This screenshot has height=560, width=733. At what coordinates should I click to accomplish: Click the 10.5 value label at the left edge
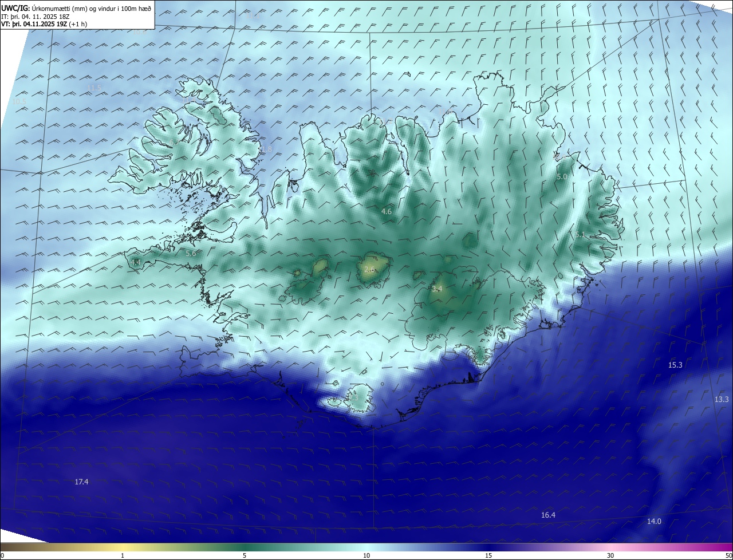click(x=19, y=101)
